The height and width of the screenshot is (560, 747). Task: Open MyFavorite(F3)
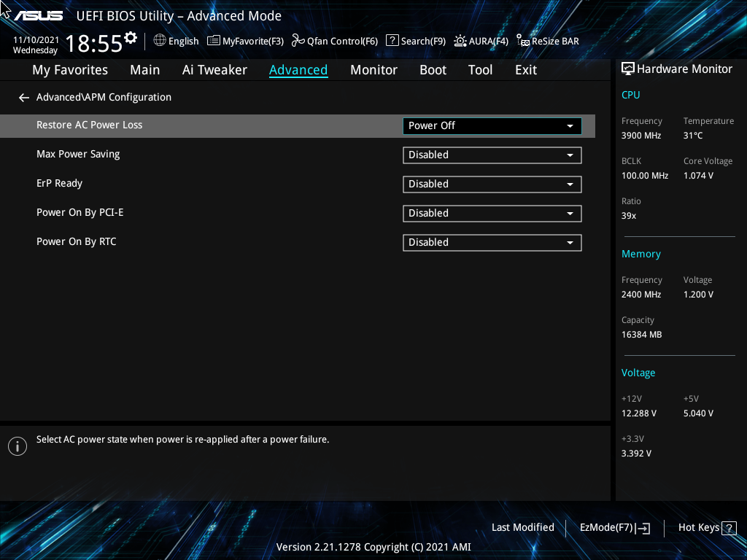(x=245, y=41)
